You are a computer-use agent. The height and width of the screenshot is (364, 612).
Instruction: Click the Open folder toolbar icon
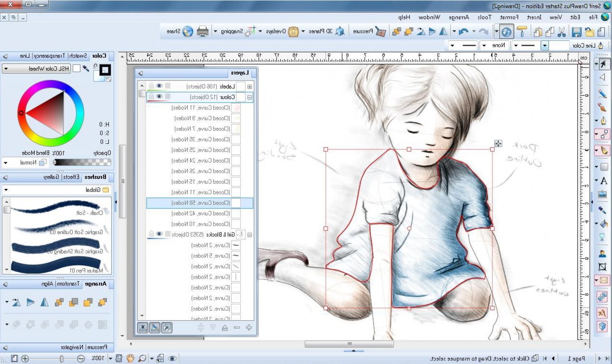pyautogui.click(x=589, y=31)
